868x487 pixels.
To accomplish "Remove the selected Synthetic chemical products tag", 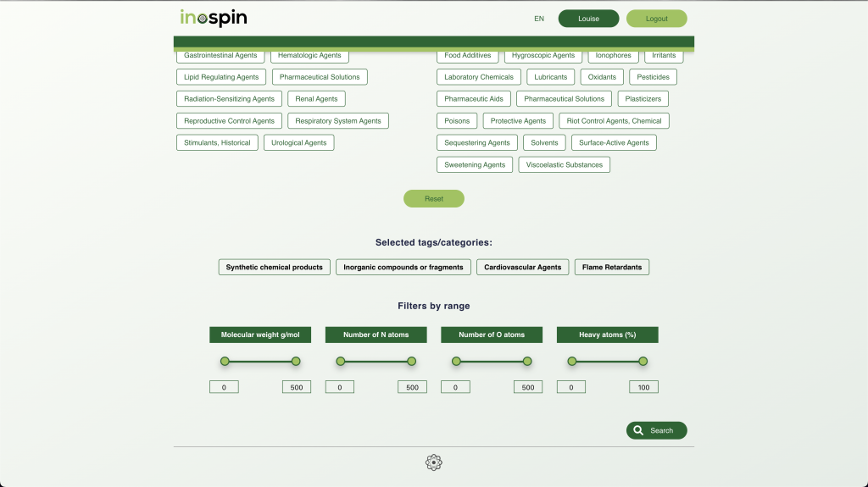I will point(274,268).
